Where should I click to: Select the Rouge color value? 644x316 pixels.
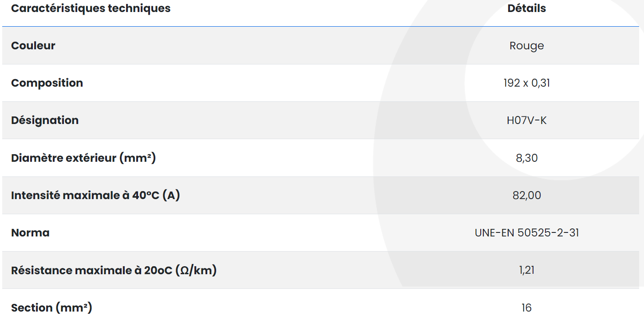[527, 46]
